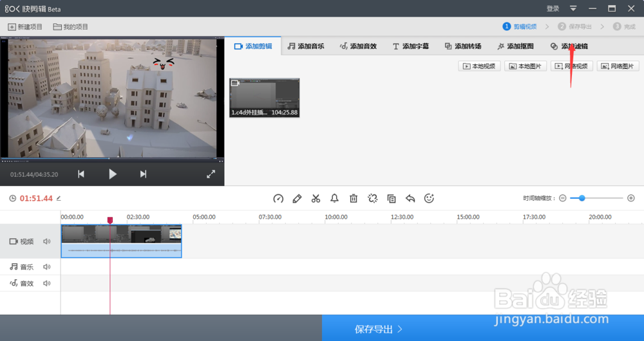Click step 2 保存导出 in header
Viewport: 644px width, 341px height.
pyautogui.click(x=574, y=26)
